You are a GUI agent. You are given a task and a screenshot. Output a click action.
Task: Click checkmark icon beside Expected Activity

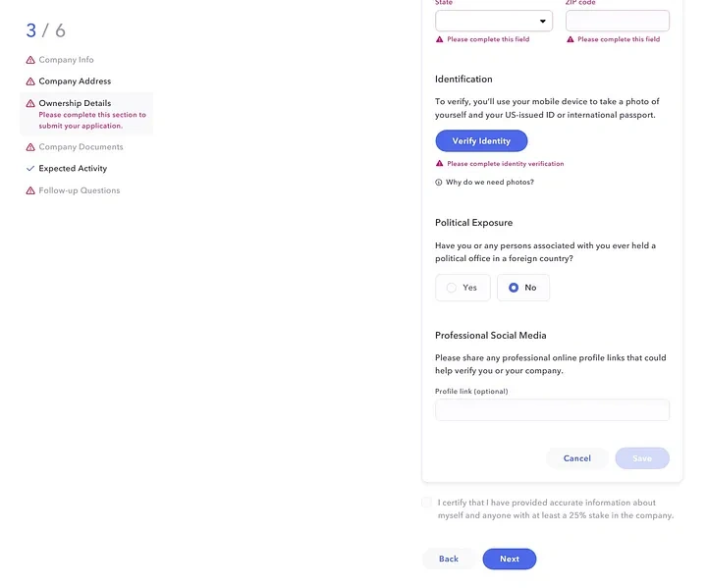(x=30, y=169)
